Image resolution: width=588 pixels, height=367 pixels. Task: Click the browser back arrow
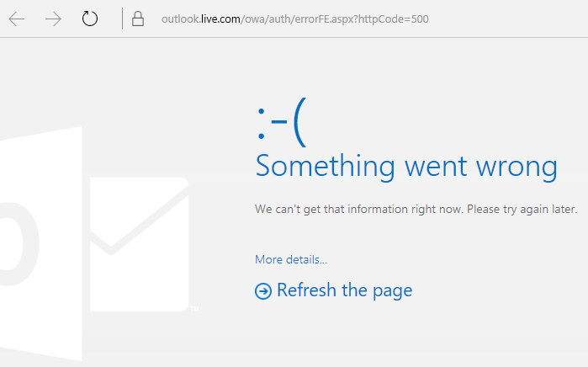17,19
